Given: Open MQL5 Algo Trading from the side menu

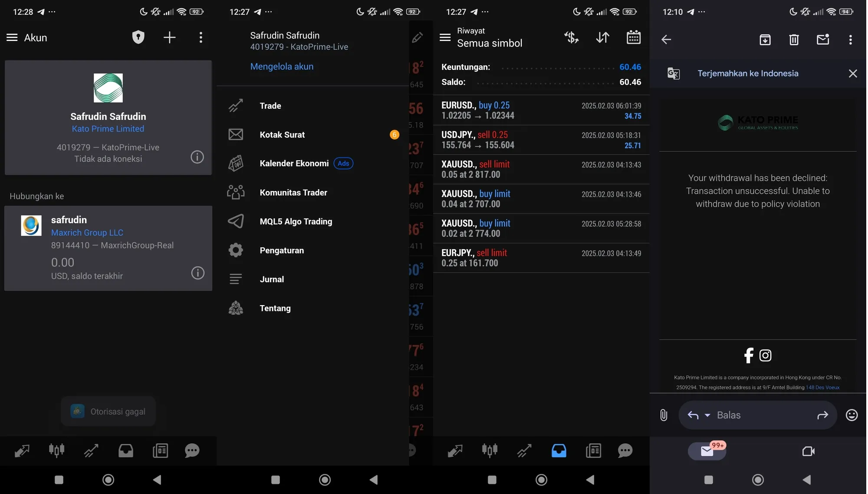Looking at the screenshot, I should (312, 221).
